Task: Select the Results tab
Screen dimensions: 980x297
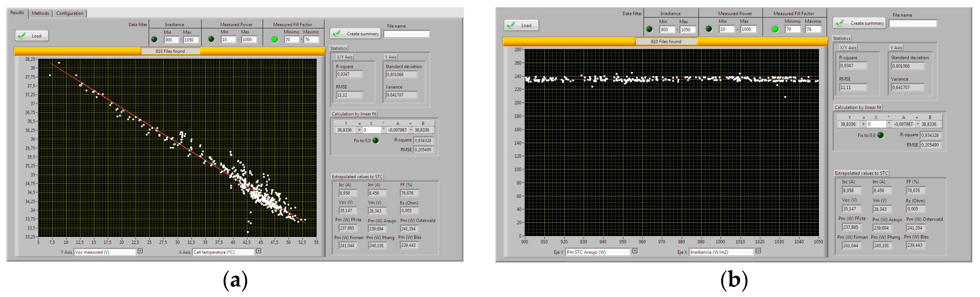Action: click(x=17, y=12)
